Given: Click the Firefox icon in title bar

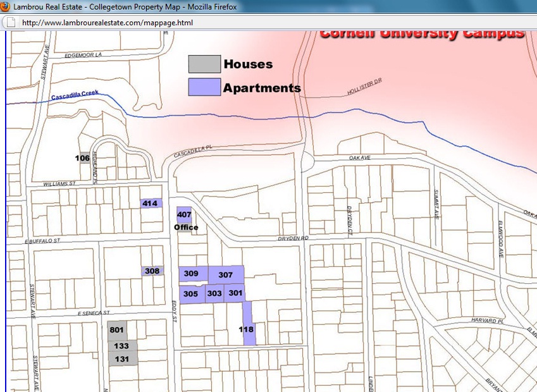Looking at the screenshot, I should pyautogui.click(x=6, y=7).
